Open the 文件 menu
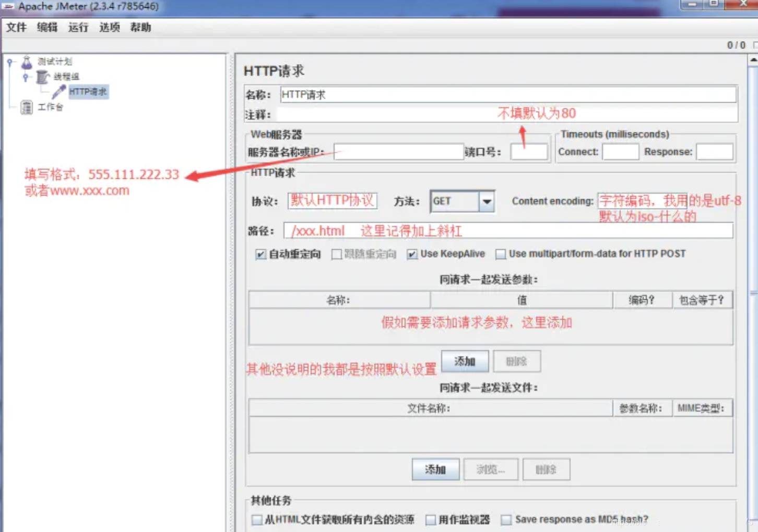 (16, 27)
